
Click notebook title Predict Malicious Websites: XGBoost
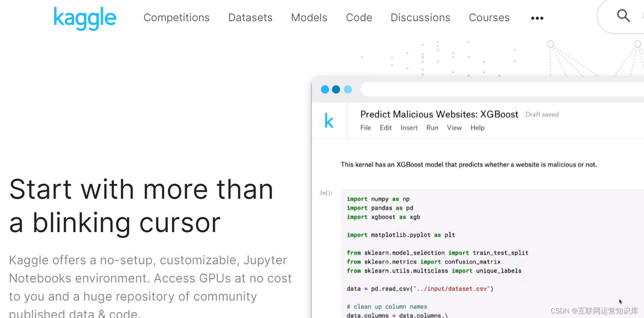tap(439, 114)
